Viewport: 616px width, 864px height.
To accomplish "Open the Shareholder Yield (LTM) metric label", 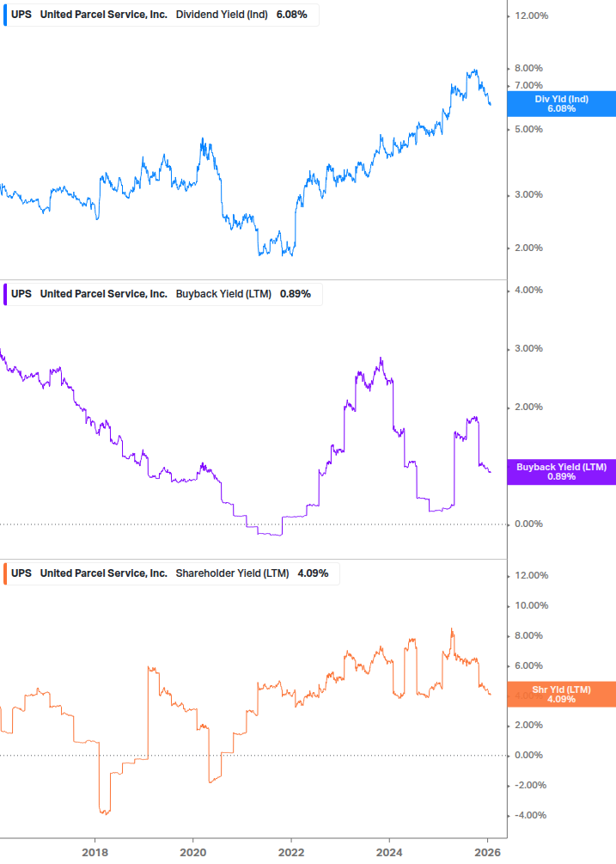I will 232,573.
